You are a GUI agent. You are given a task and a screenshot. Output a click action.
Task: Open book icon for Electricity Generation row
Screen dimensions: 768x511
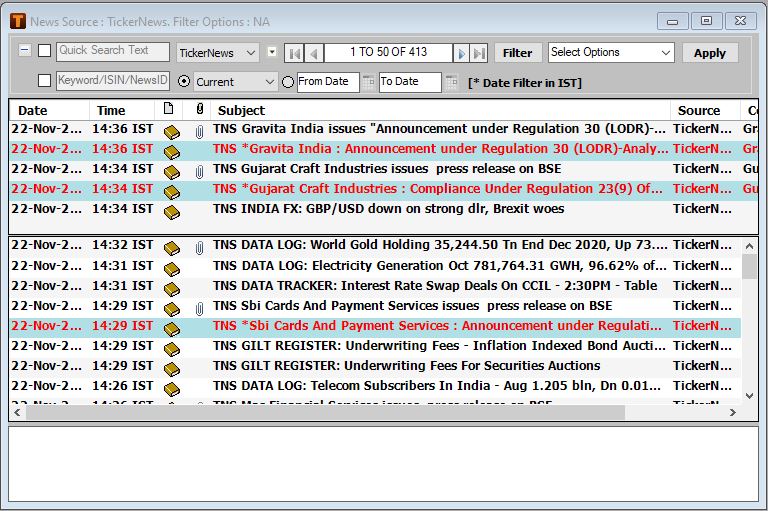(171, 269)
